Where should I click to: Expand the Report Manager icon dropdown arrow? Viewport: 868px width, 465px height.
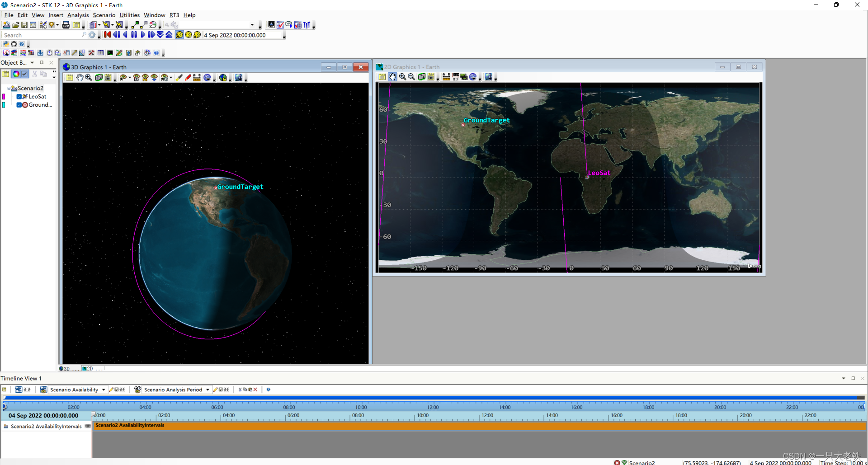click(x=99, y=25)
